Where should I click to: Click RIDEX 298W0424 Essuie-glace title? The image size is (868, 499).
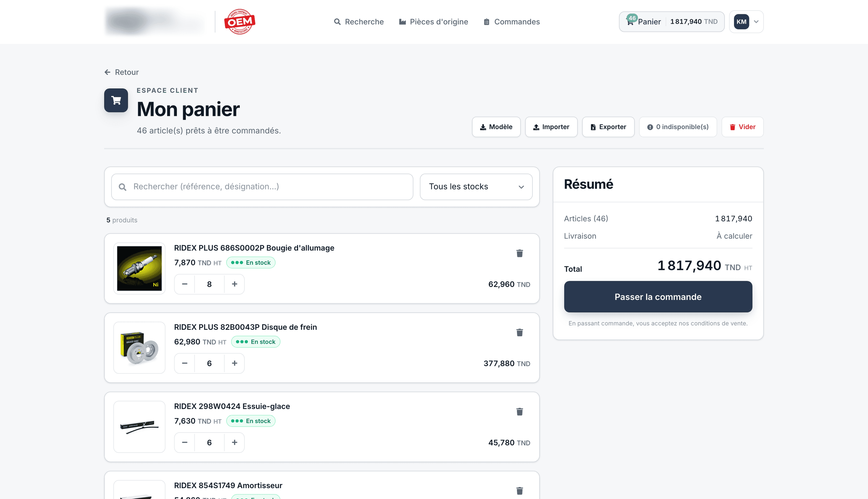(232, 406)
